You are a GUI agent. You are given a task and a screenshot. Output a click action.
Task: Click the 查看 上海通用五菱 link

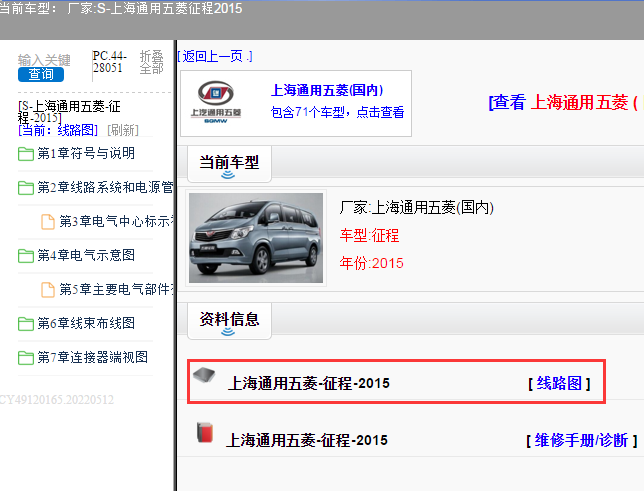(x=566, y=102)
